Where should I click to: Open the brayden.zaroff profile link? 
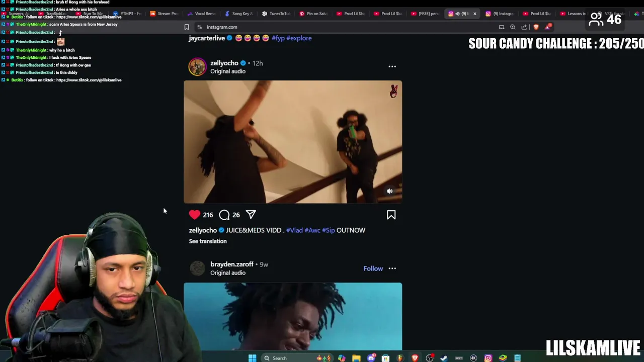[231, 264]
